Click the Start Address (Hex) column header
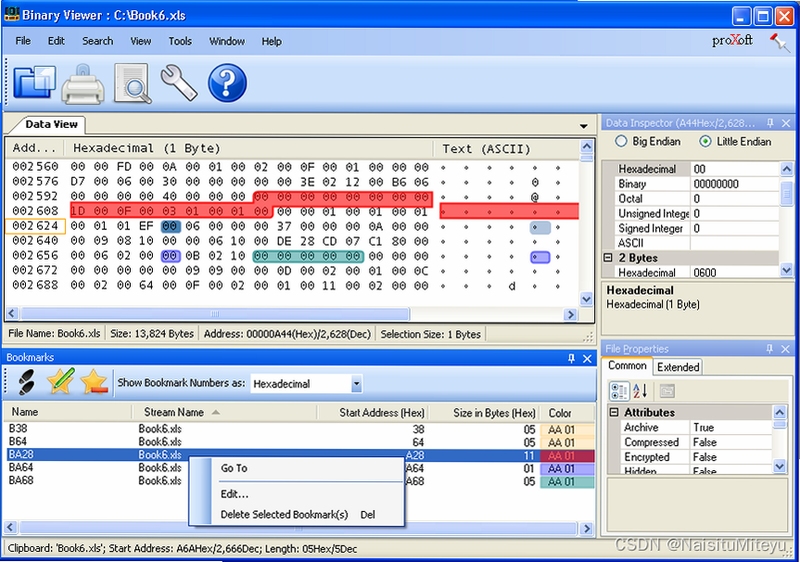 point(372,413)
